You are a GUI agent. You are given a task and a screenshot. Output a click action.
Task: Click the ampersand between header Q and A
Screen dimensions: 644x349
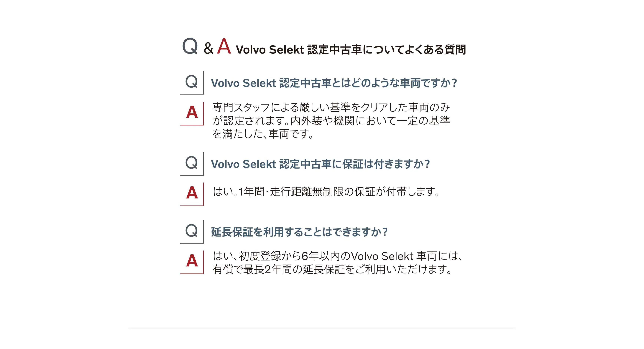tap(208, 48)
